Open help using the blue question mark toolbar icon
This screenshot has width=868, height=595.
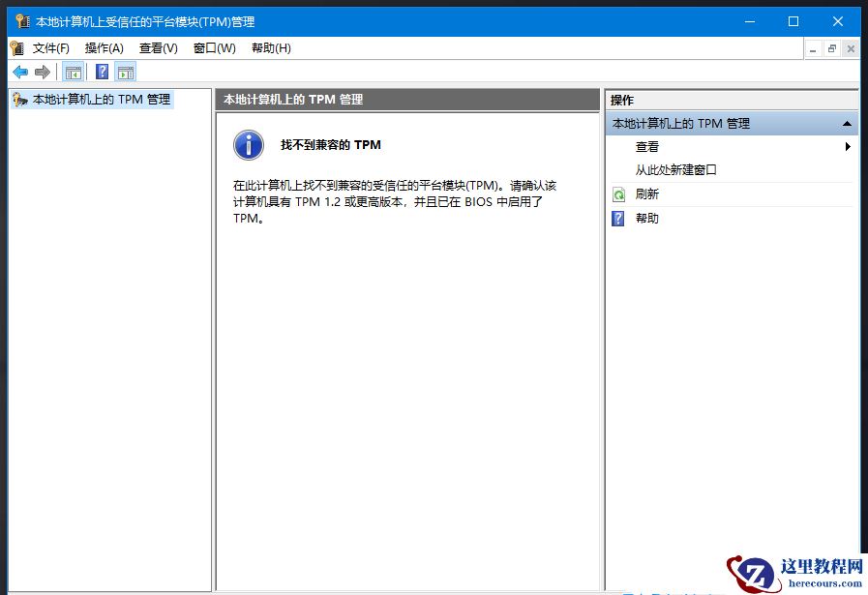[102, 71]
